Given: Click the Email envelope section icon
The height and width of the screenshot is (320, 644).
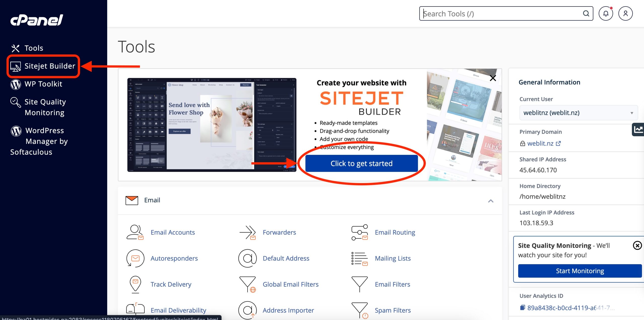Looking at the screenshot, I should pos(132,200).
